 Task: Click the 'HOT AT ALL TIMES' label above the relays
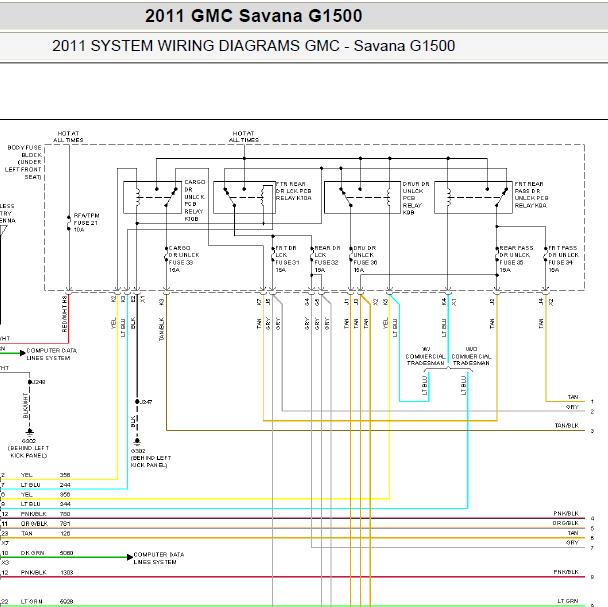tap(244, 137)
